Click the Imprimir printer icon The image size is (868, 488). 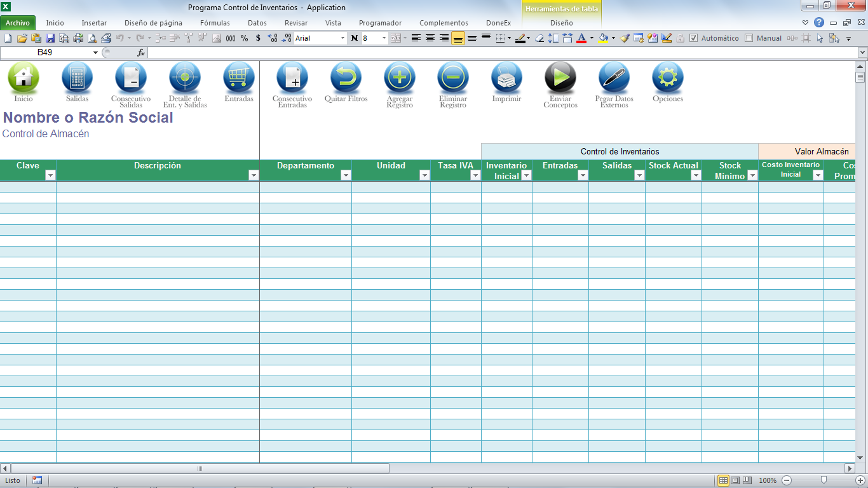tap(506, 78)
